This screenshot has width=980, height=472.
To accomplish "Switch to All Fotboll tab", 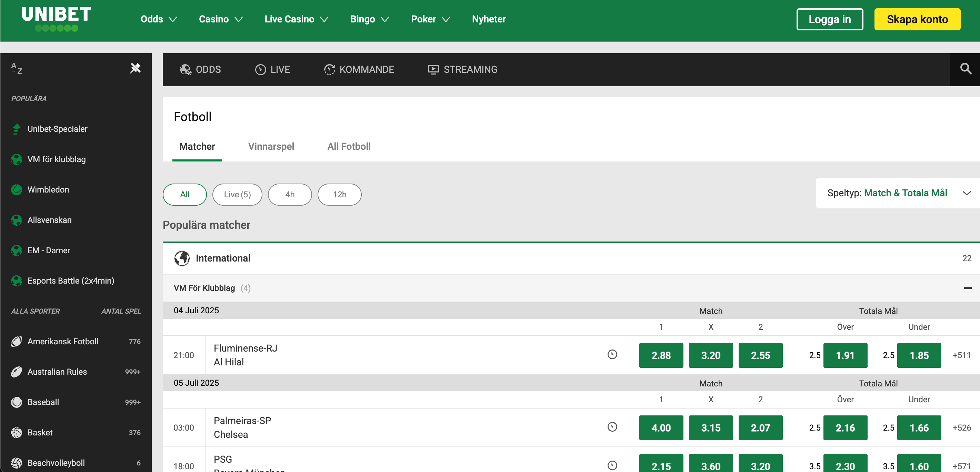I will pyautogui.click(x=349, y=147).
